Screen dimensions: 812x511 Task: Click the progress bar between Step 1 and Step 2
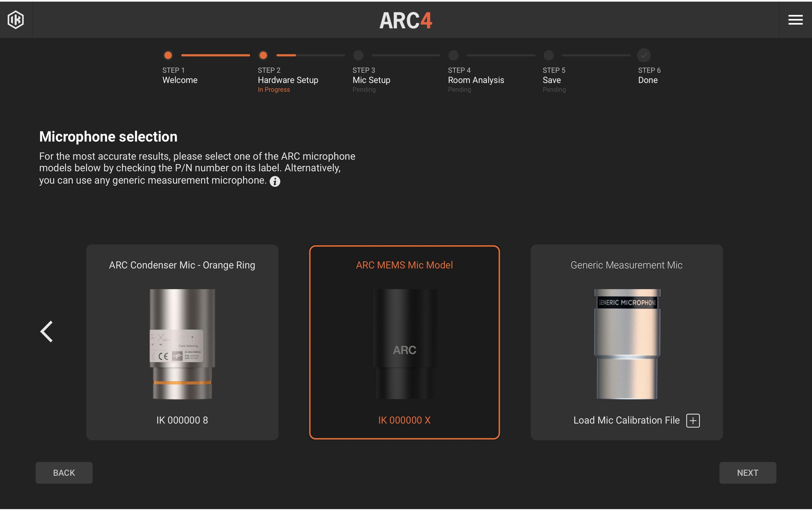[216, 55]
